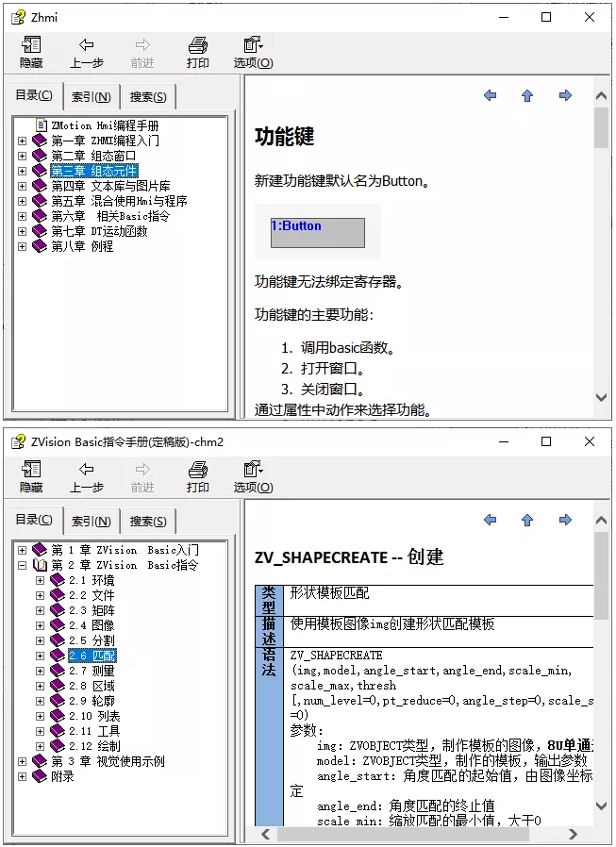Screen dimensions: 616x847
Task: Collapse 第 2 章 ZVision Basic指令 node
Action: point(22,566)
